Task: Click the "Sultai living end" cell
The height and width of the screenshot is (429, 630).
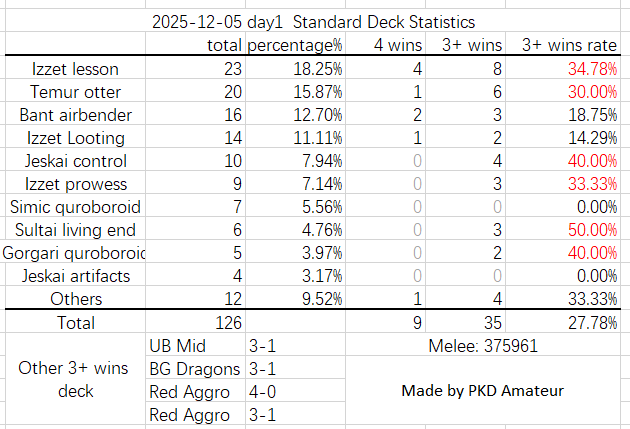Action: click(75, 230)
